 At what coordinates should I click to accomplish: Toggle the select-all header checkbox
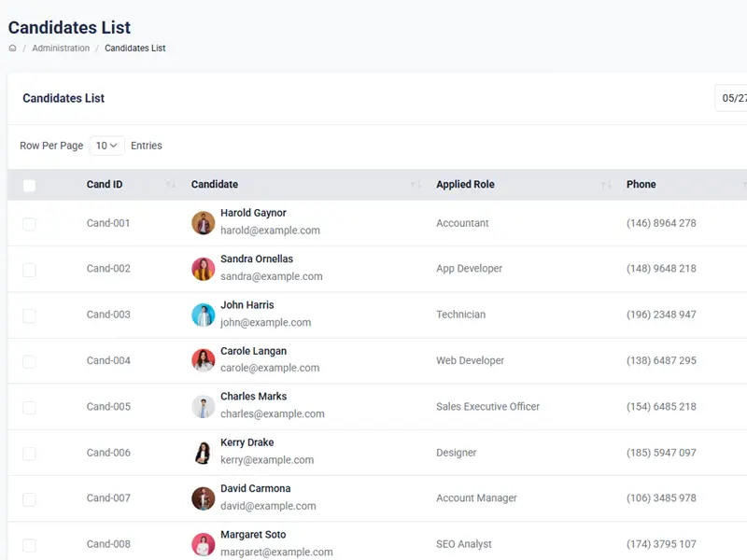point(29,186)
